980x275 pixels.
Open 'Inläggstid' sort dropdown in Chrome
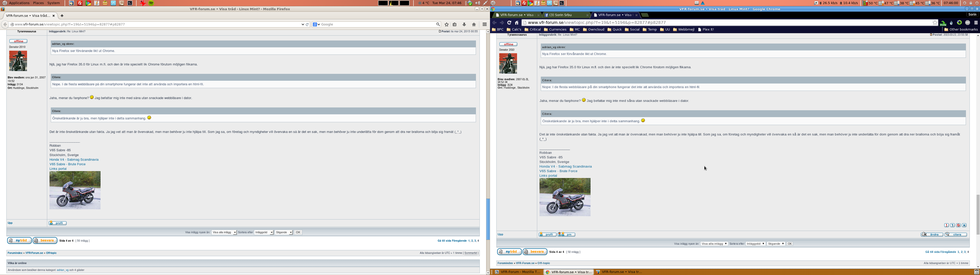click(x=755, y=244)
